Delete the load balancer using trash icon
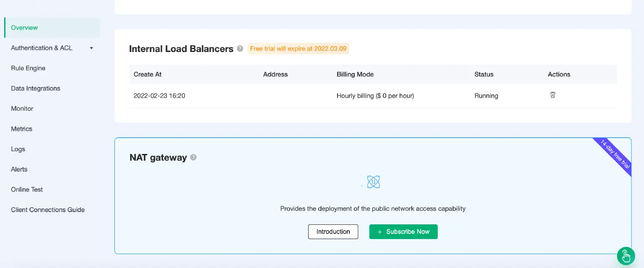 [x=553, y=95]
